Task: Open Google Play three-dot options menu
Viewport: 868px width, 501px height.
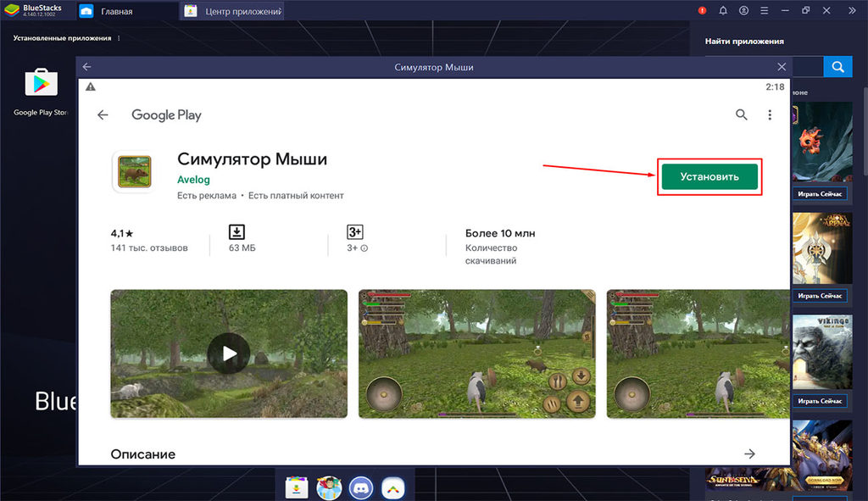Action: [x=770, y=114]
